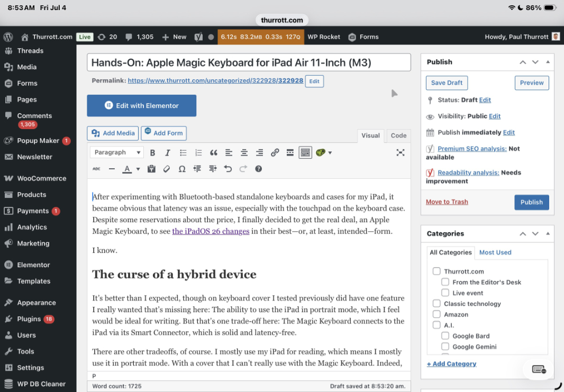The width and height of the screenshot is (564, 392).
Task: Collapse the Publish panel
Action: pyautogui.click(x=548, y=62)
